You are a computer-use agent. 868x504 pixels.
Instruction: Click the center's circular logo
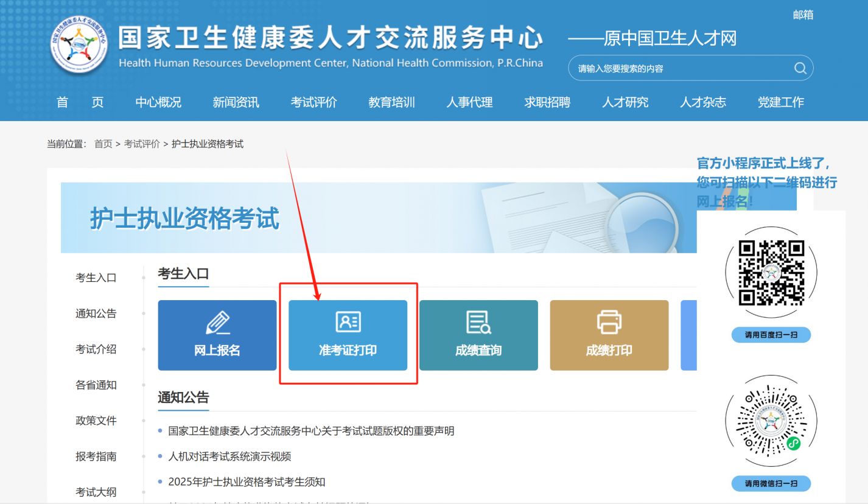pos(80,46)
